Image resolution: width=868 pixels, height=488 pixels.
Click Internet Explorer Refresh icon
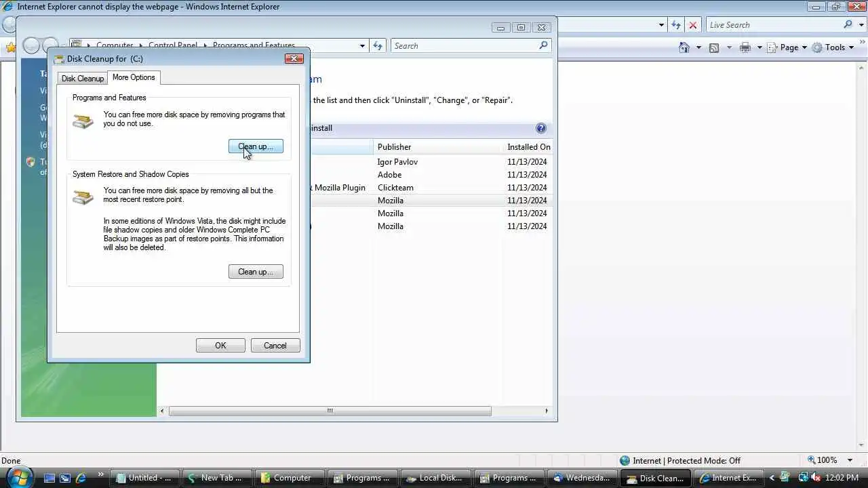pos(676,25)
